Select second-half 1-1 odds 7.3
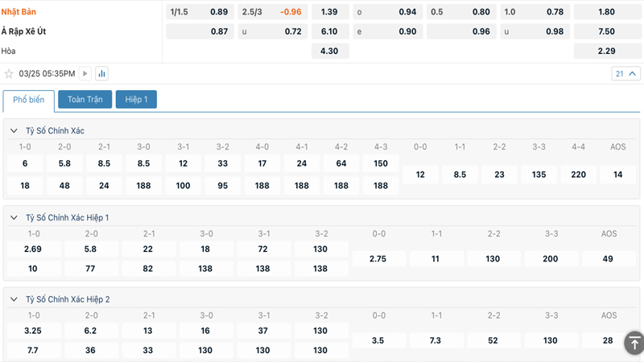The image size is (644, 362). [x=436, y=340]
